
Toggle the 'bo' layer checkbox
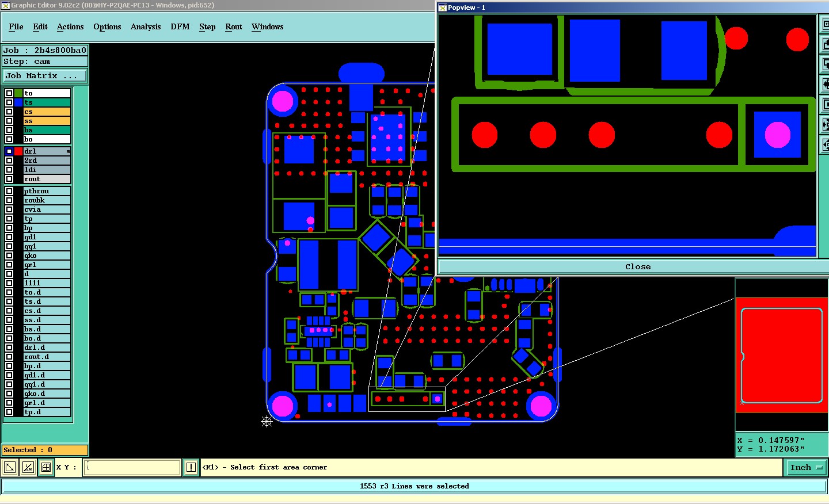(x=9, y=139)
